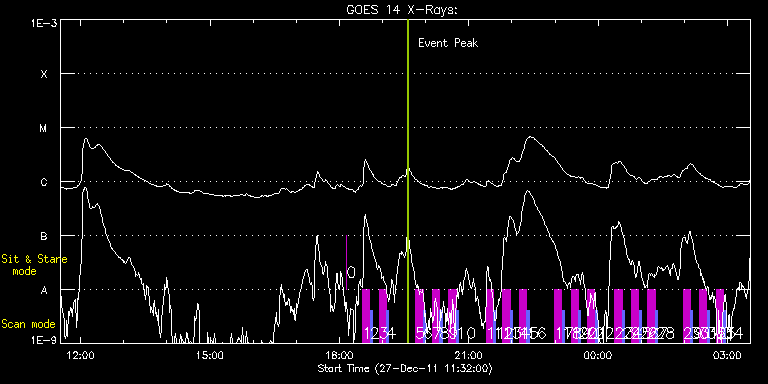Click the 'X' flare class axis label
The width and height of the screenshot is (768, 384).
click(x=44, y=74)
